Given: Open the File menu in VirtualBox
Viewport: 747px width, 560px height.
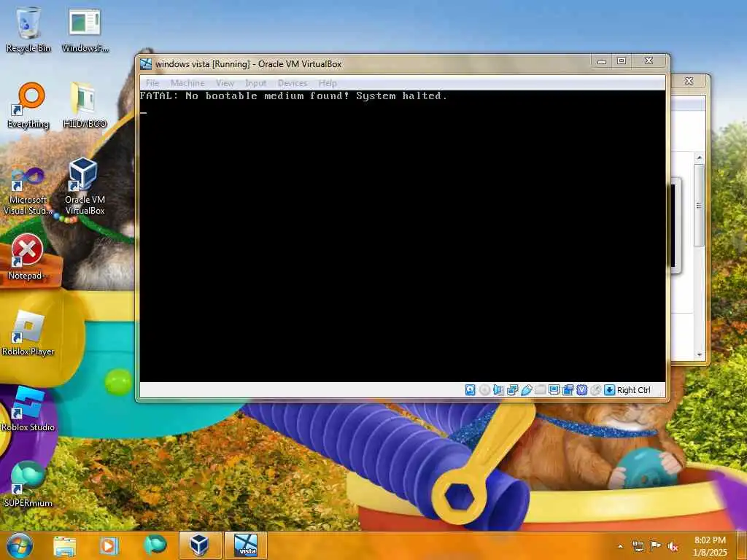Looking at the screenshot, I should click(152, 83).
